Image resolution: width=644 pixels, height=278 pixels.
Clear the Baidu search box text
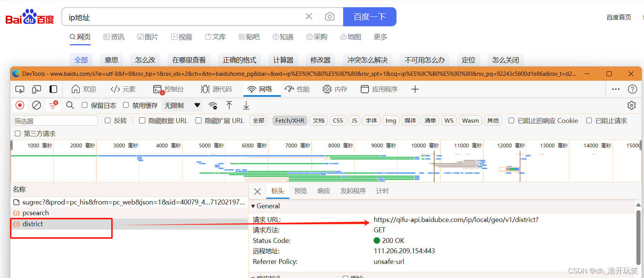(x=309, y=16)
